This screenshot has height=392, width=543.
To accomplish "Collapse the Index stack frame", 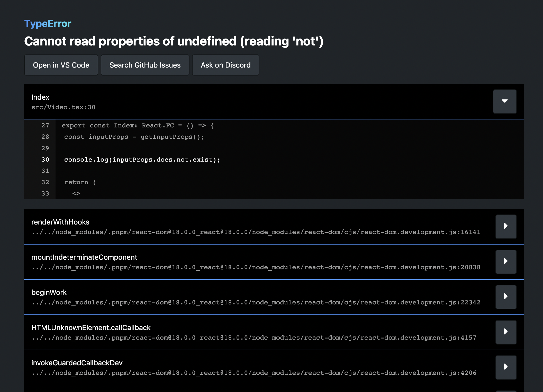I will (x=504, y=101).
